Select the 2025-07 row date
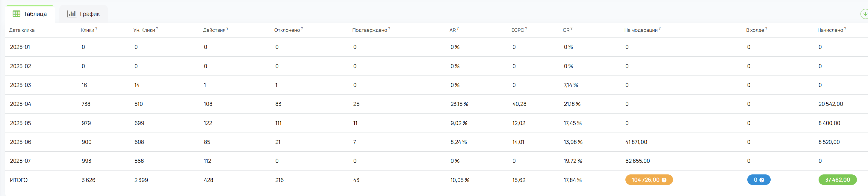This screenshot has height=196, width=868. pos(20,161)
